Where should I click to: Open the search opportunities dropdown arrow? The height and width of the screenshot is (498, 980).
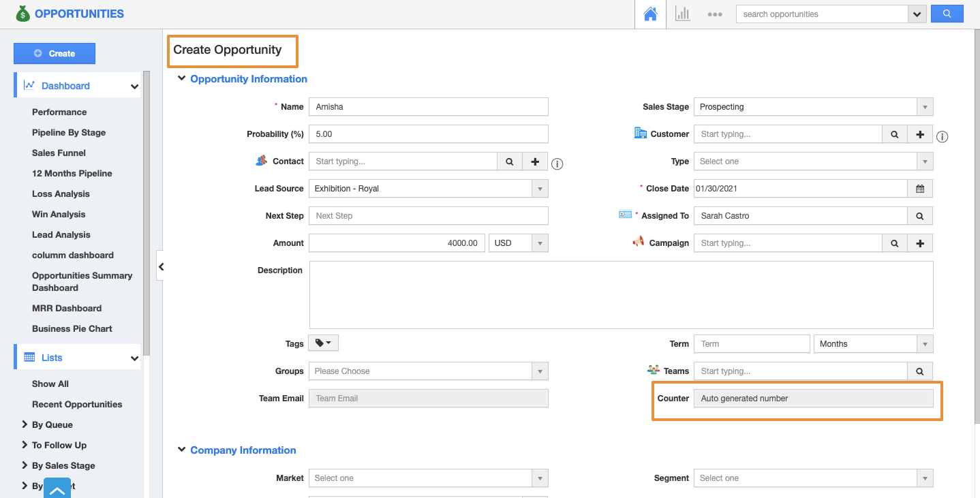click(x=917, y=14)
